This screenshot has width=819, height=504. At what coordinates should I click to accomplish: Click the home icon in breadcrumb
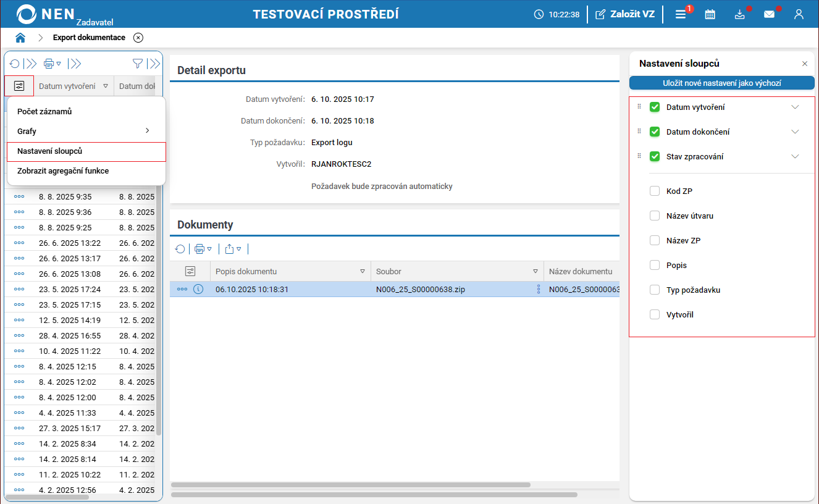20,38
